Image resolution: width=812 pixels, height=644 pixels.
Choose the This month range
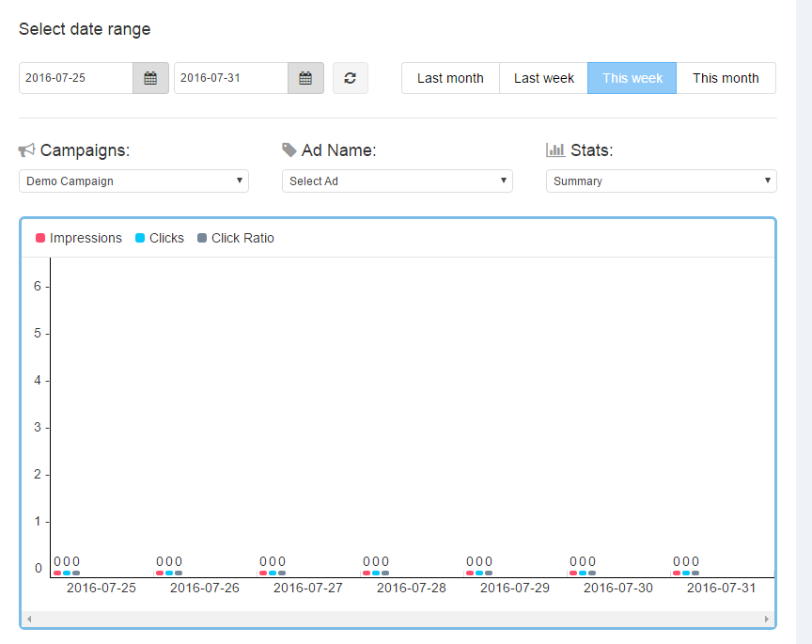coord(726,78)
